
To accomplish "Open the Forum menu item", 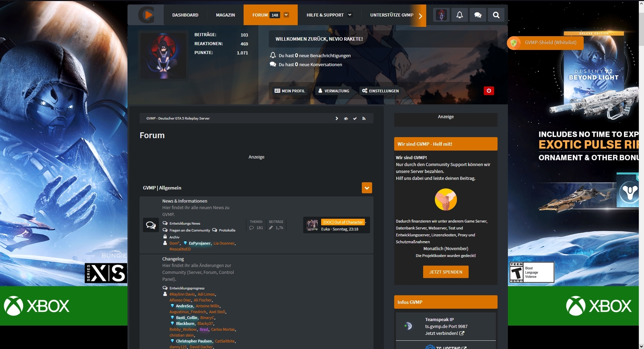I will coord(260,15).
